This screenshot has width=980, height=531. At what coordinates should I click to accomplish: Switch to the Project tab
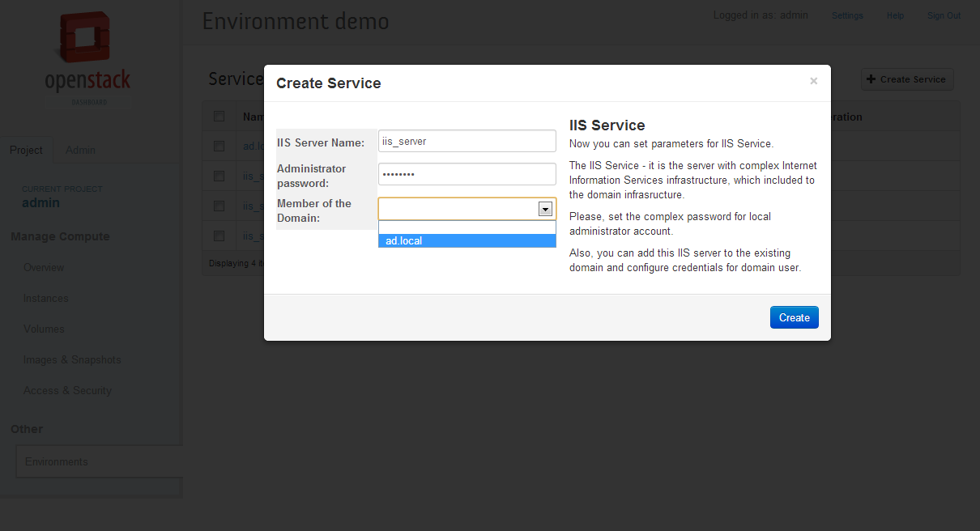pos(26,151)
